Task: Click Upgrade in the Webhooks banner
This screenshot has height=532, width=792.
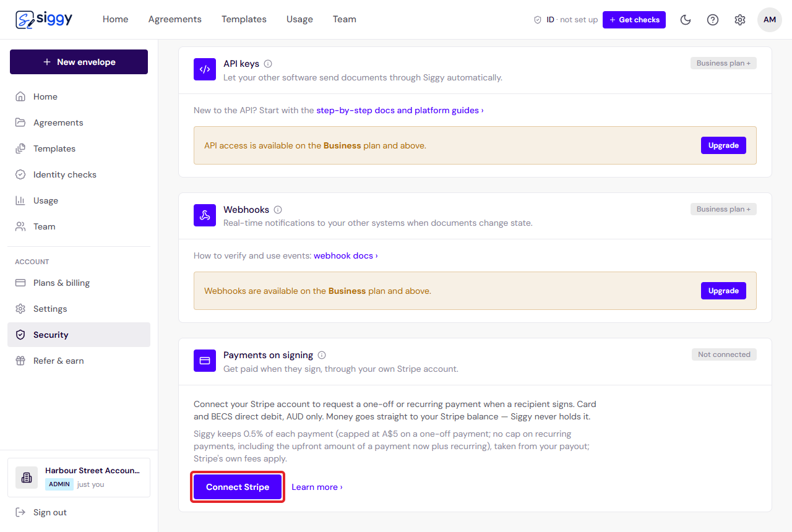Action: [x=723, y=291]
